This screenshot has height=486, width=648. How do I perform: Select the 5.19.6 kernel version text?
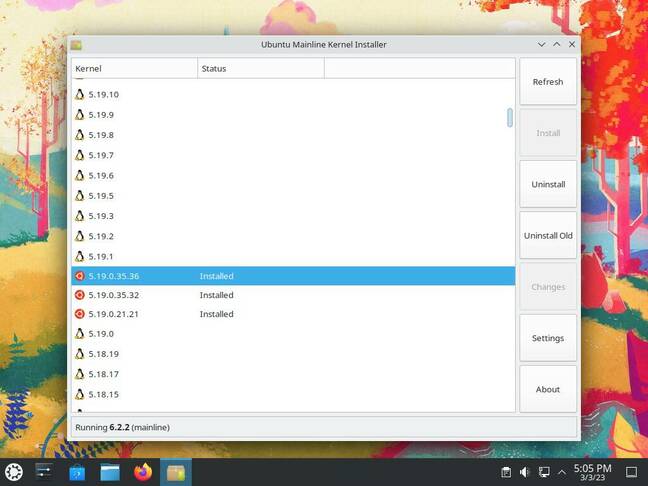pos(101,176)
